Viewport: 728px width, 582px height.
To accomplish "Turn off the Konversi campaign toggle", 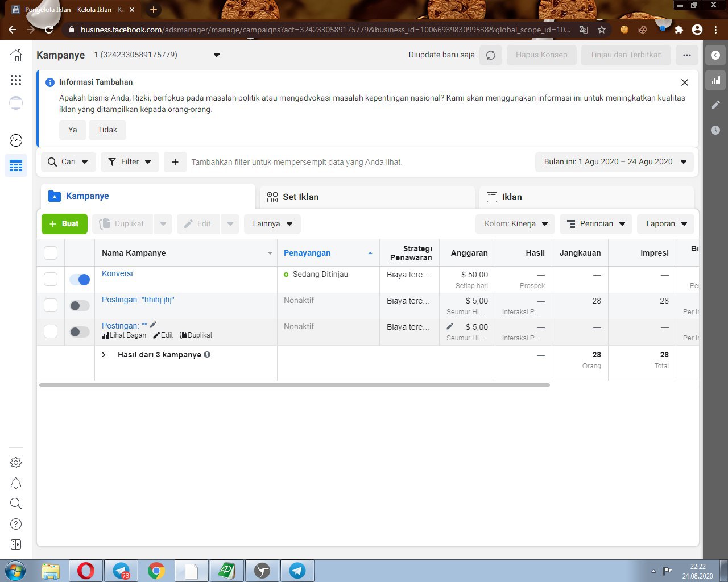I will (80, 280).
